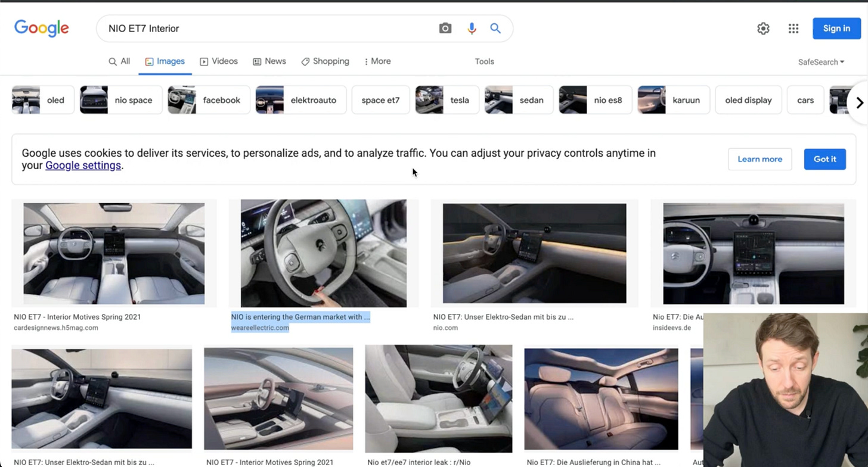Click 'NIO is entering the German market' title

click(x=300, y=317)
